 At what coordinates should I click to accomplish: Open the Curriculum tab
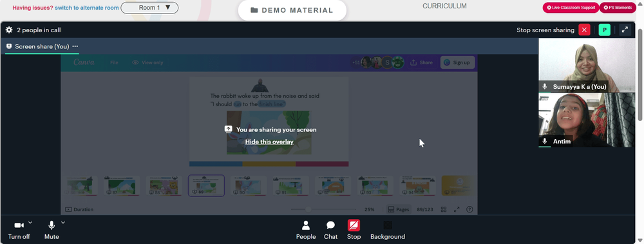[x=444, y=6]
